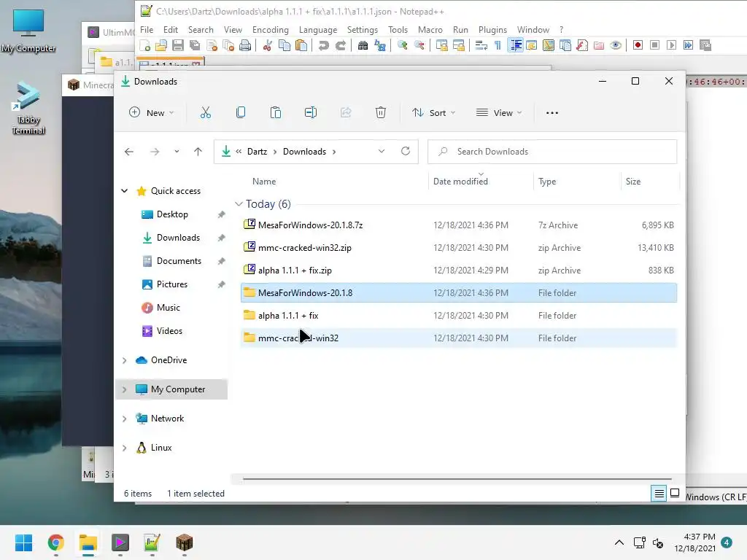Click Notepad++ Playback macro button
Image resolution: width=747 pixels, height=560 pixels.
(671, 46)
